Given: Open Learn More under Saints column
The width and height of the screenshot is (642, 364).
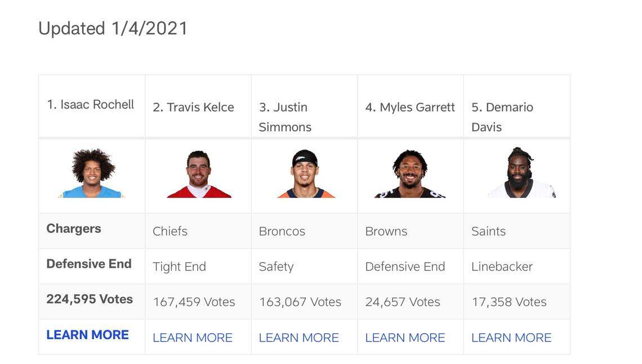Looking at the screenshot, I should point(511,338).
